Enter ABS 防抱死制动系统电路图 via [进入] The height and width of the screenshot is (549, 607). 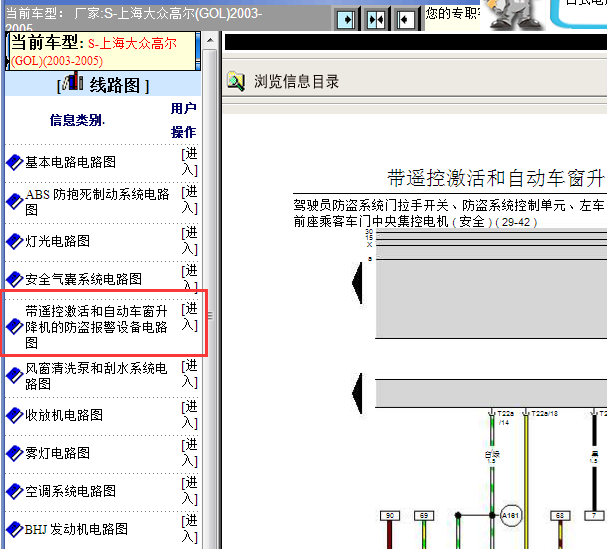[190, 200]
